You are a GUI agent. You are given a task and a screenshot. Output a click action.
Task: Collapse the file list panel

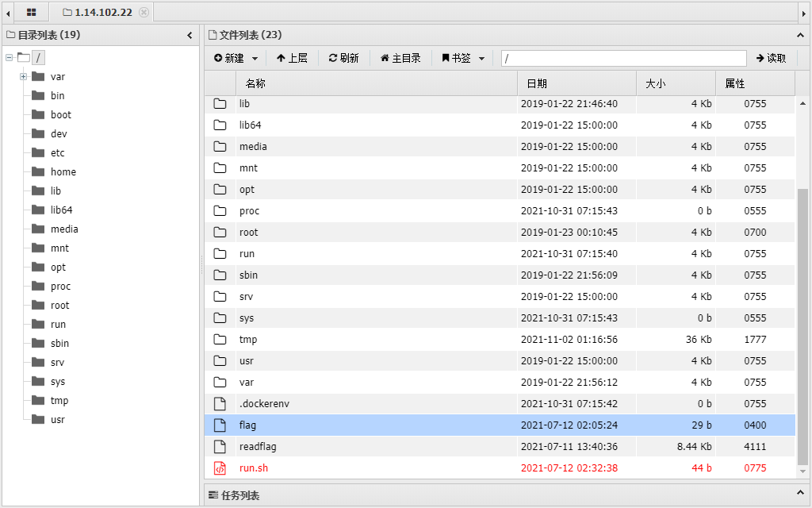click(801, 35)
